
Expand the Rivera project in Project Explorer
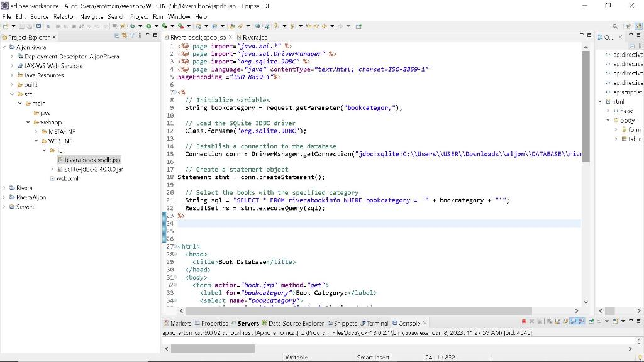tap(4, 187)
